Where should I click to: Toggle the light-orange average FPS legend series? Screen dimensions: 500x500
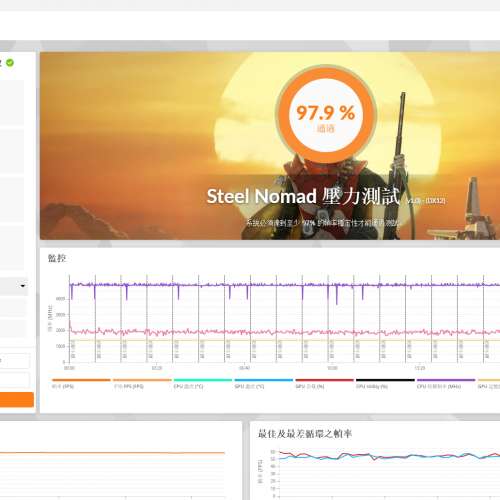pyautogui.click(x=142, y=383)
